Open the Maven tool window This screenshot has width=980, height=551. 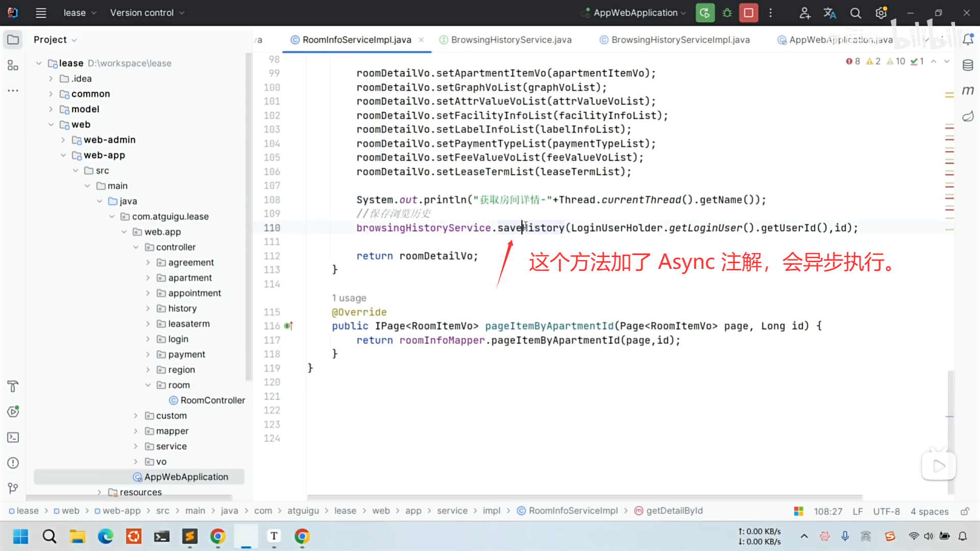tap(968, 90)
